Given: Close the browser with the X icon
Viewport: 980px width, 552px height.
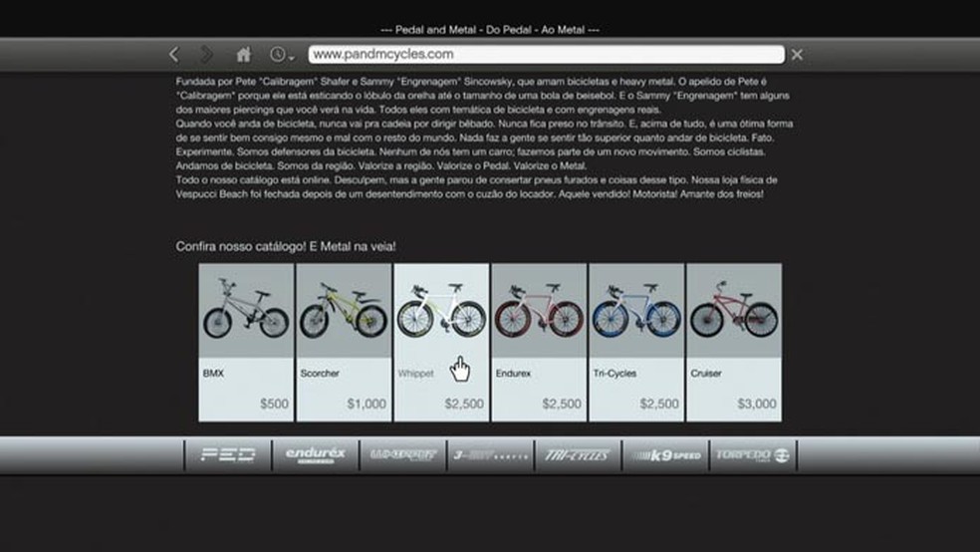Looking at the screenshot, I should tap(797, 55).
